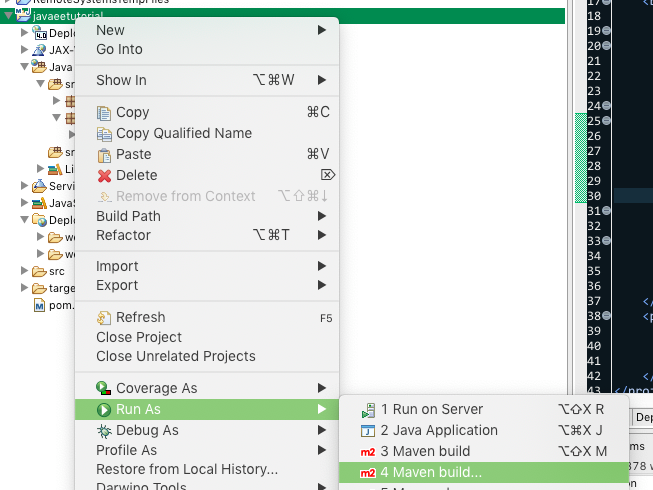Toggle code fold marker on line 19

pyautogui.click(x=607, y=31)
